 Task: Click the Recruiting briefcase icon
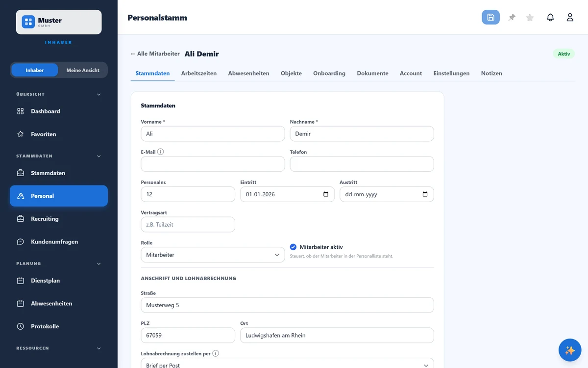click(21, 219)
